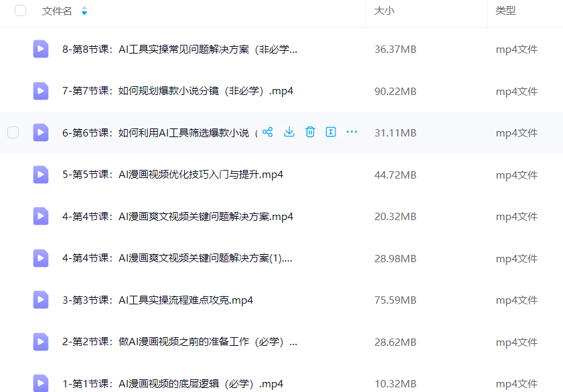
Task: Click the video icon of the 28.98MB 4-第4节课 file
Action: (41, 258)
